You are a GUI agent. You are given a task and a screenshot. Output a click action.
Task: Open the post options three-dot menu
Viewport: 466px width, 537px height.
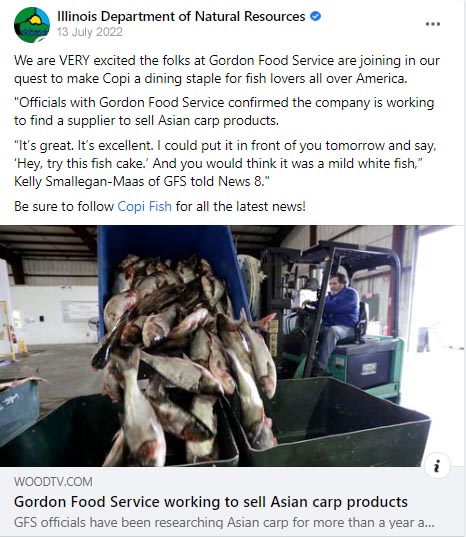[x=433, y=24]
